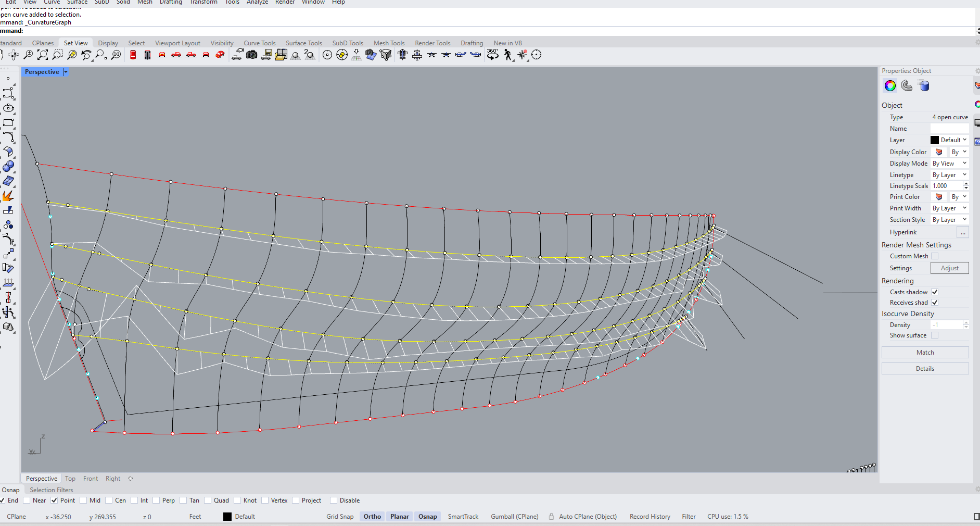Click the object Name input field
980x526 pixels.
949,129
